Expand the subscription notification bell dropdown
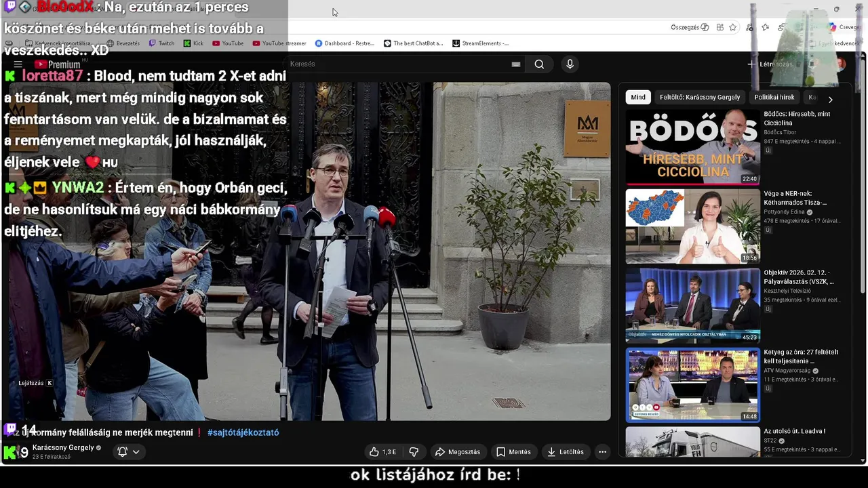The height and width of the screenshot is (488, 868). coord(129,452)
